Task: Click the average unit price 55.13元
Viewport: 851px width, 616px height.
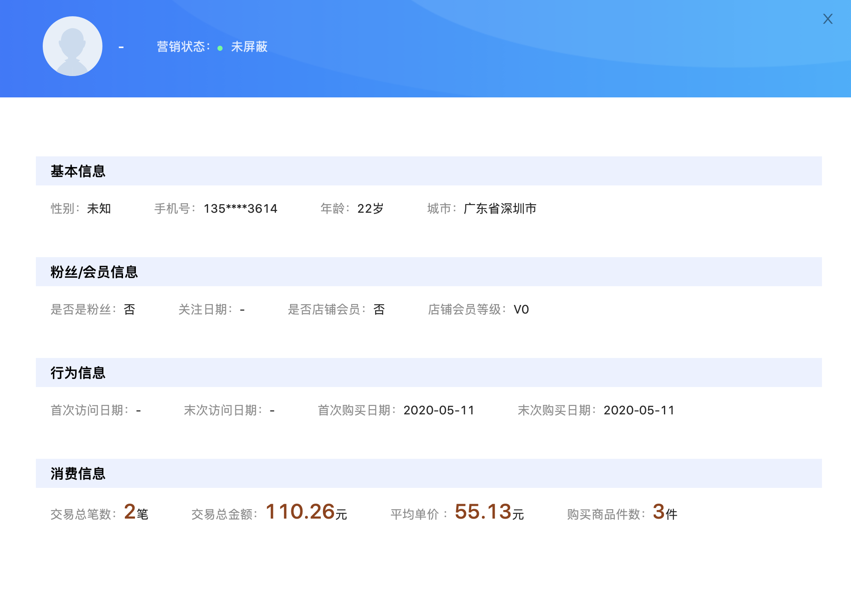Action: click(x=489, y=512)
